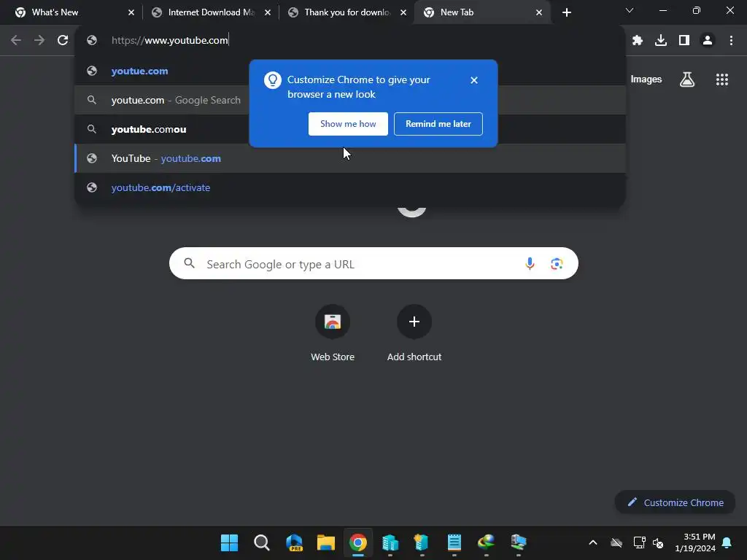Select the YouTube - youtube.com suggestion

coord(350,158)
